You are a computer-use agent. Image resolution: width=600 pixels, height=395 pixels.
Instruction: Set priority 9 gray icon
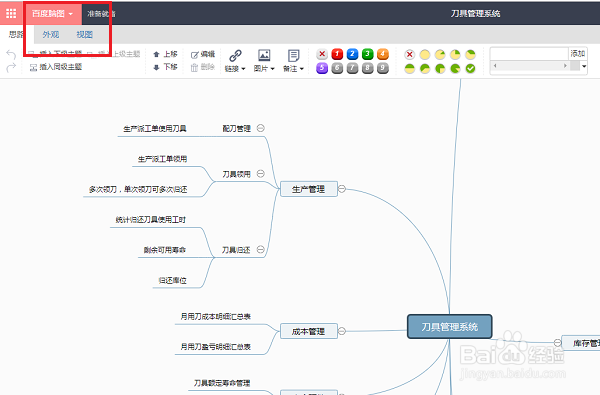point(383,68)
